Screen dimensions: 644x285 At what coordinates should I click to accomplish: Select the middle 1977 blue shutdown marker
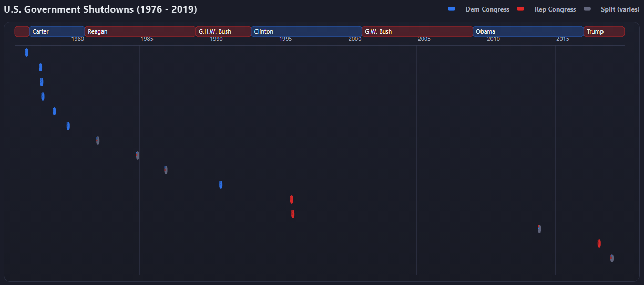42,82
